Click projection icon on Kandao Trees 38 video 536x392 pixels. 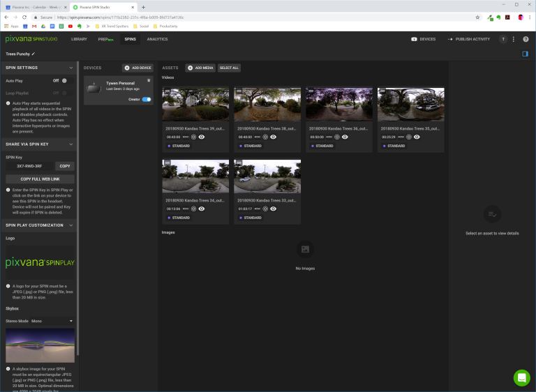coord(265,137)
